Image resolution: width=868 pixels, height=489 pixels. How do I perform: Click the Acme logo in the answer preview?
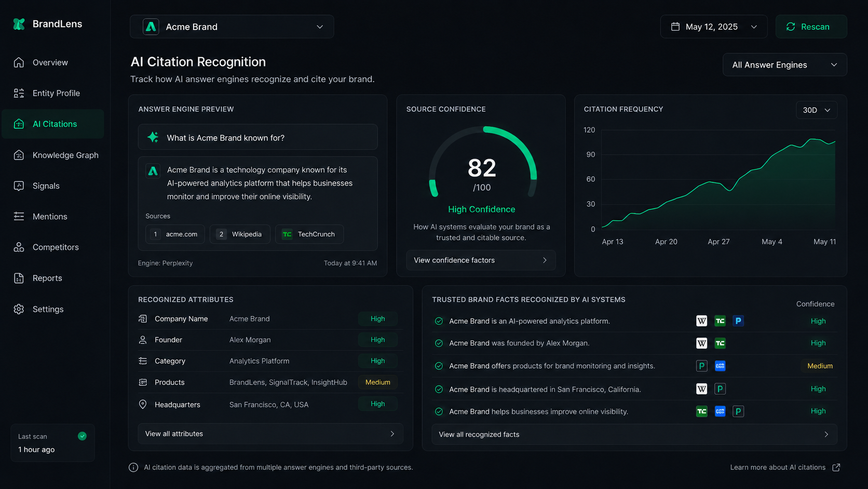pyautogui.click(x=153, y=171)
